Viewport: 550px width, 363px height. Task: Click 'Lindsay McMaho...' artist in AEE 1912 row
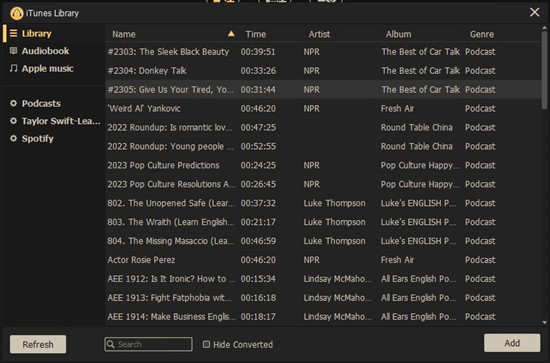click(x=338, y=279)
